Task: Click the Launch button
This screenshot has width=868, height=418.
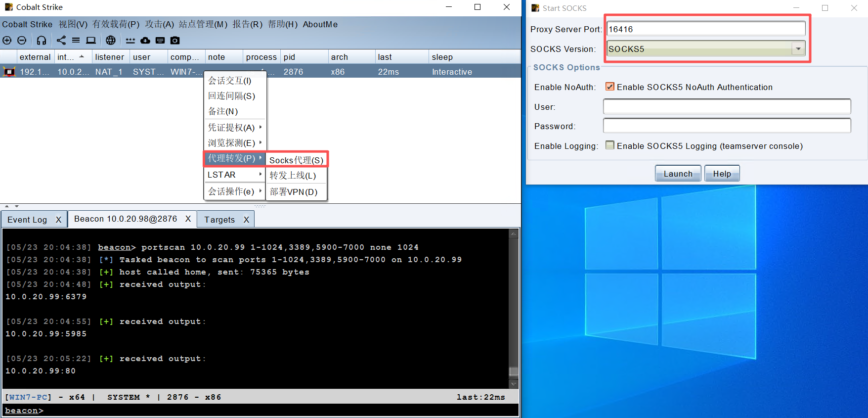Action: pos(678,174)
